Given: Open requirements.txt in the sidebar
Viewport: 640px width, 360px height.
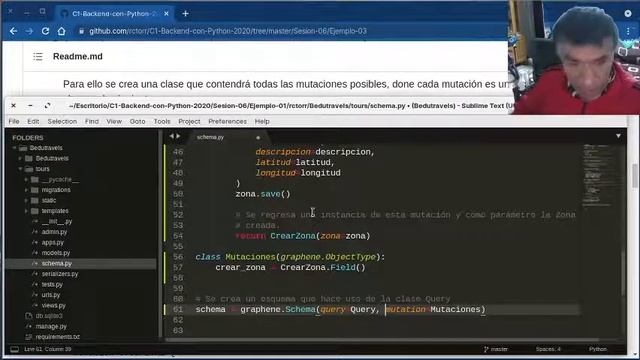Looking at the screenshot, I should [57, 337].
